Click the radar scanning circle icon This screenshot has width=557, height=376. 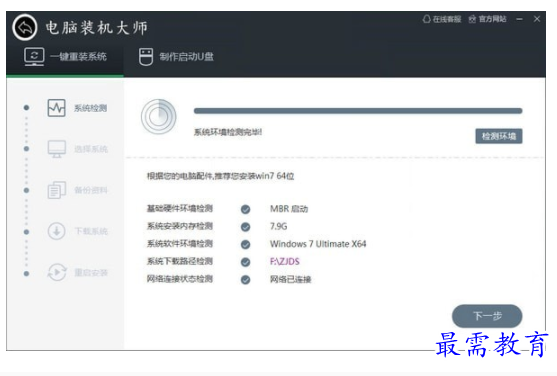(158, 117)
